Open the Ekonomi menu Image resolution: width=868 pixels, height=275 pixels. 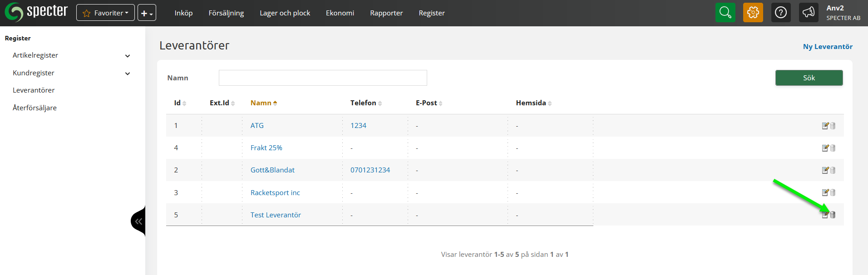pyautogui.click(x=340, y=13)
